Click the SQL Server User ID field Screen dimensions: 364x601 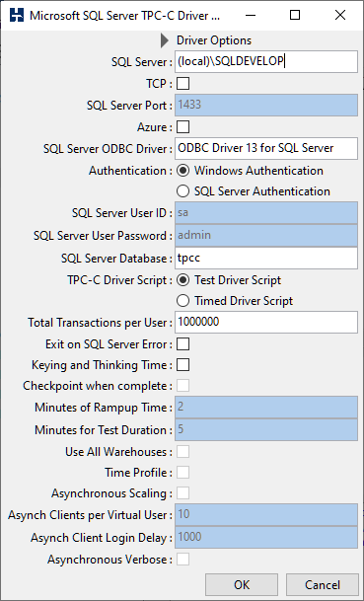coord(266,213)
